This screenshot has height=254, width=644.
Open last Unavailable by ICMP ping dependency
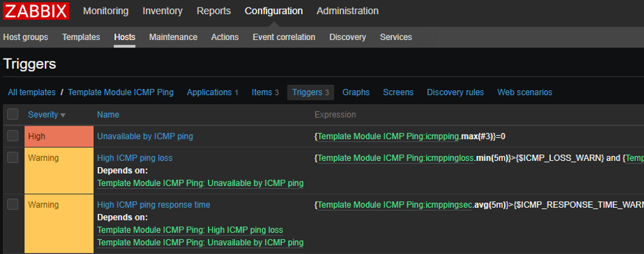(x=200, y=242)
